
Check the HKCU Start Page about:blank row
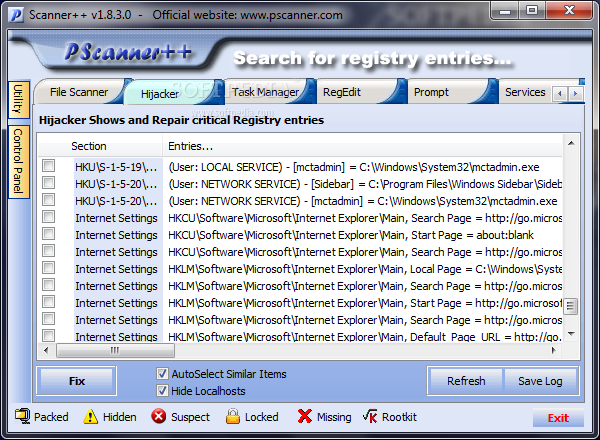pos(49,234)
